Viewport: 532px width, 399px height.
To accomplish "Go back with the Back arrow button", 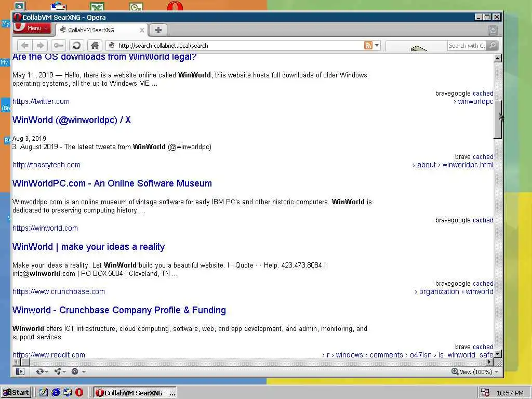I will pyautogui.click(x=24, y=46).
